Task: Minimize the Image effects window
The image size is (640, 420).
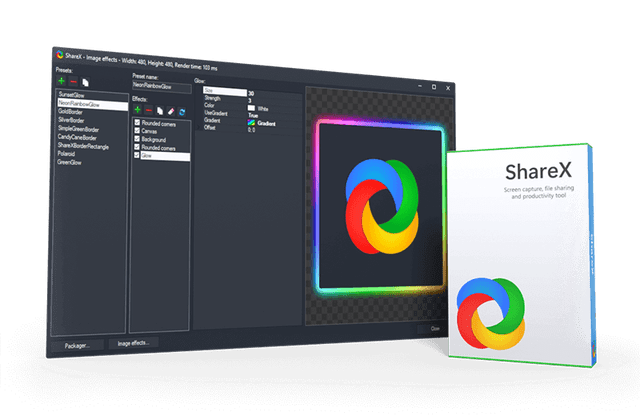Action: (420, 86)
